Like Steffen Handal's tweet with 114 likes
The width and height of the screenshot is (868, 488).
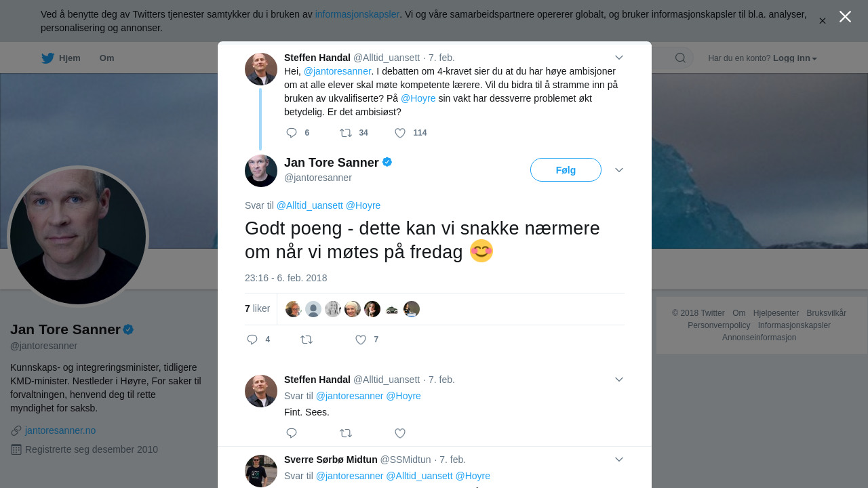click(x=400, y=133)
